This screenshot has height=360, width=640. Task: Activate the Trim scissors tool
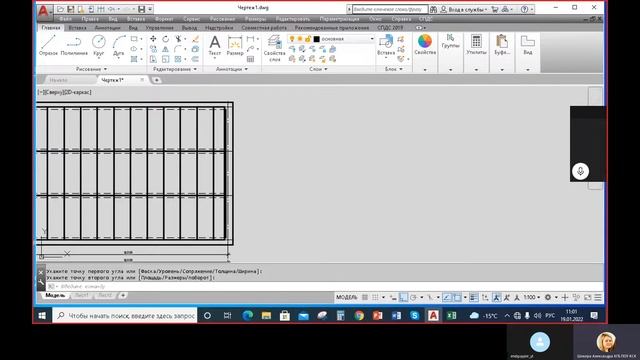click(178, 39)
